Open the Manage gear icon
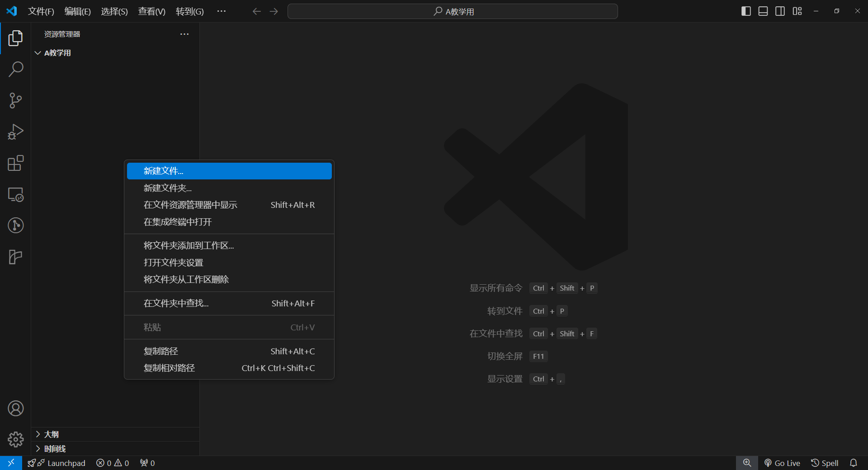Viewport: 868px width, 470px height. [x=15, y=439]
